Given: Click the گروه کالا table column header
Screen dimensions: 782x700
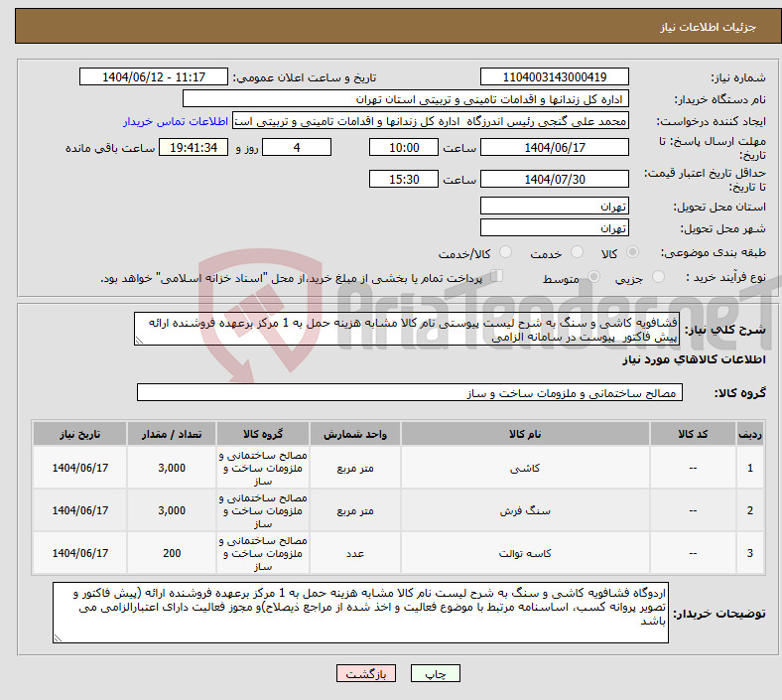Looking at the screenshot, I should click(263, 434).
